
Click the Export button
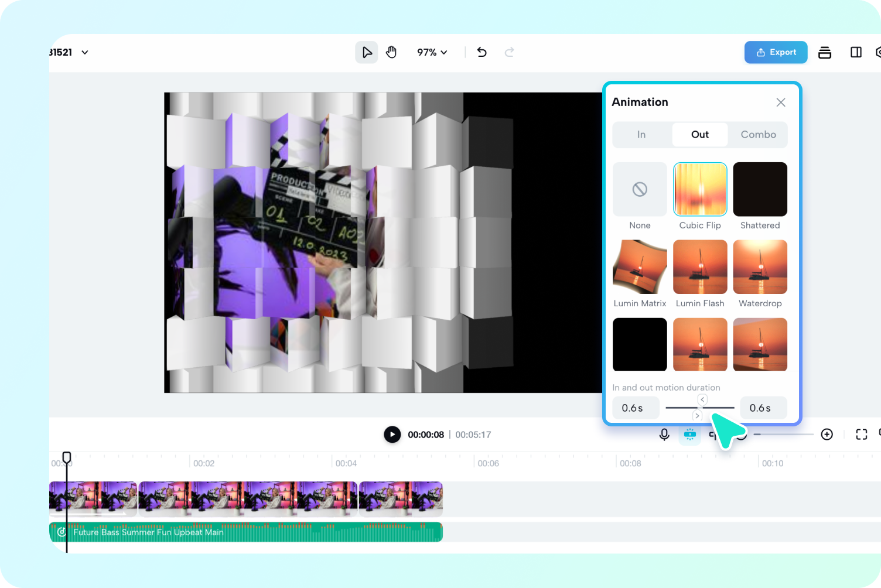tap(776, 52)
